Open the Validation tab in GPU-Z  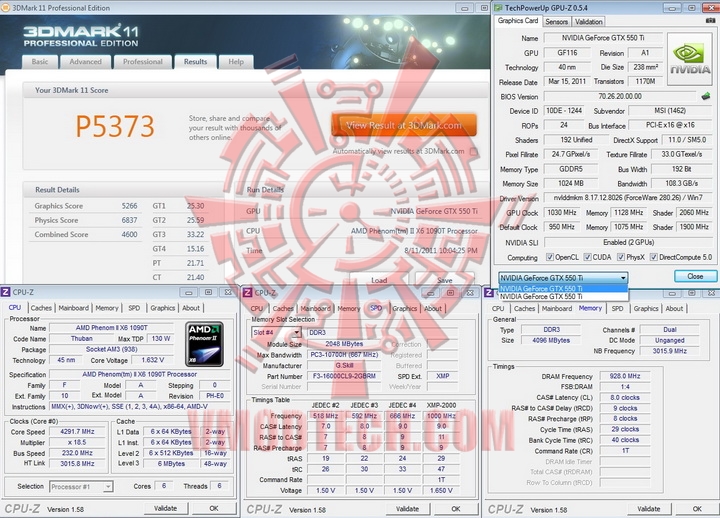coord(588,22)
